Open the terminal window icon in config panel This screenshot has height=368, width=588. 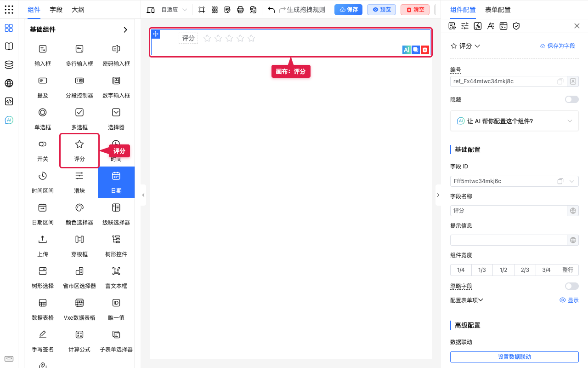[503, 26]
